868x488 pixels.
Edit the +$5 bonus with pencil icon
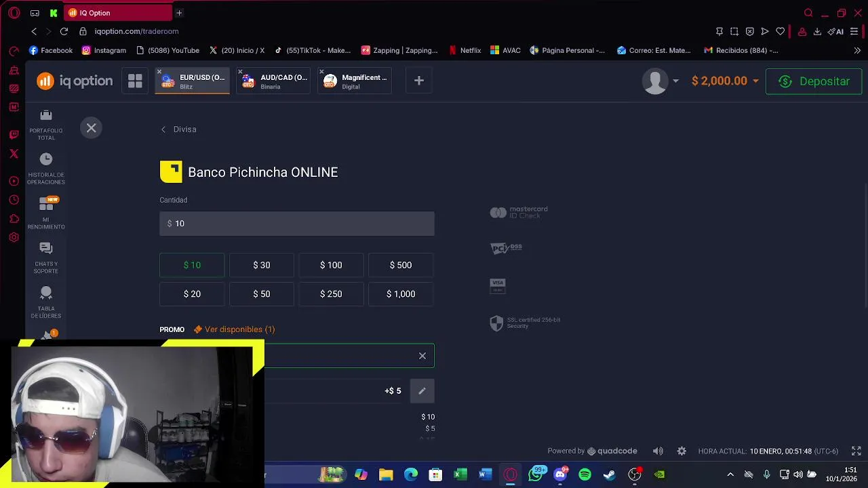click(422, 391)
